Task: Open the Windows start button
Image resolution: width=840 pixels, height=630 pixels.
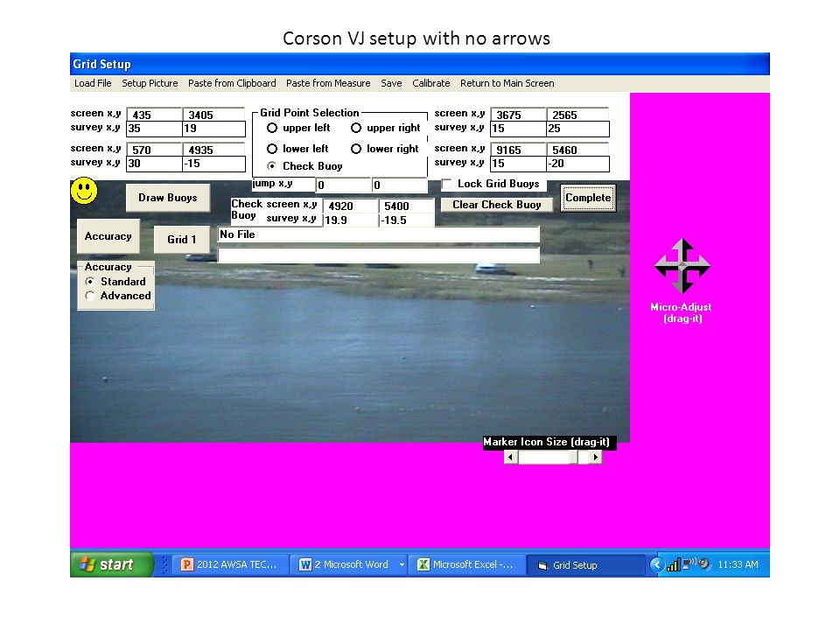Action: coord(111,564)
